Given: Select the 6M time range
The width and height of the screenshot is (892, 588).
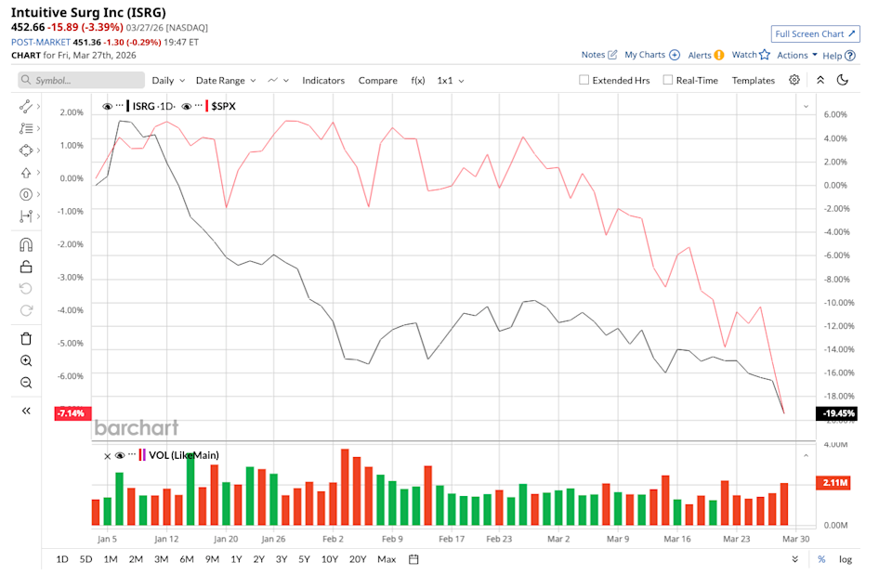Looking at the screenshot, I should coord(187,559).
